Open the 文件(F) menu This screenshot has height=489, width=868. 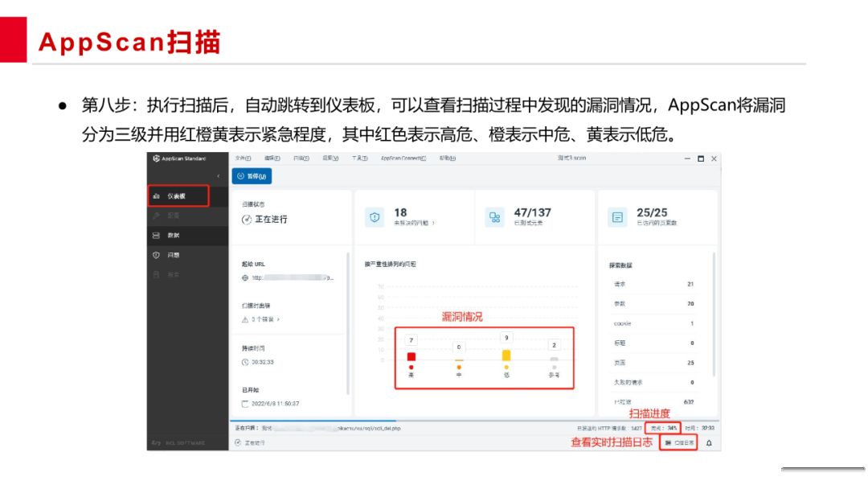[x=243, y=158]
